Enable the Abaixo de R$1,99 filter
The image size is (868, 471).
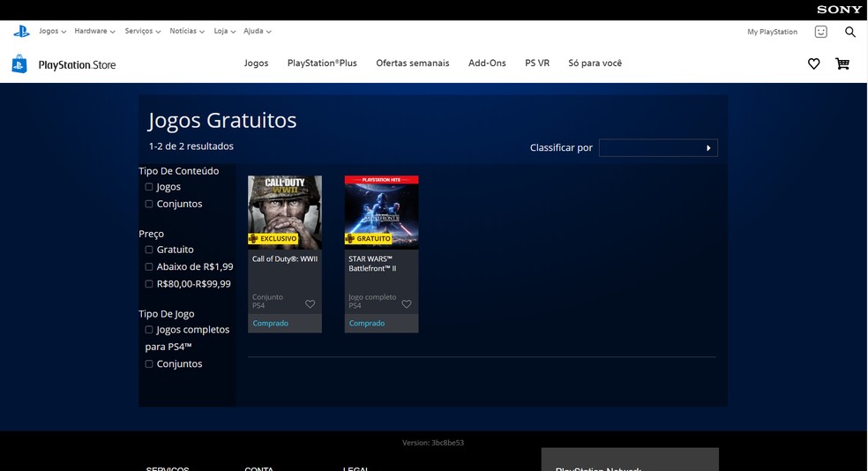149,267
